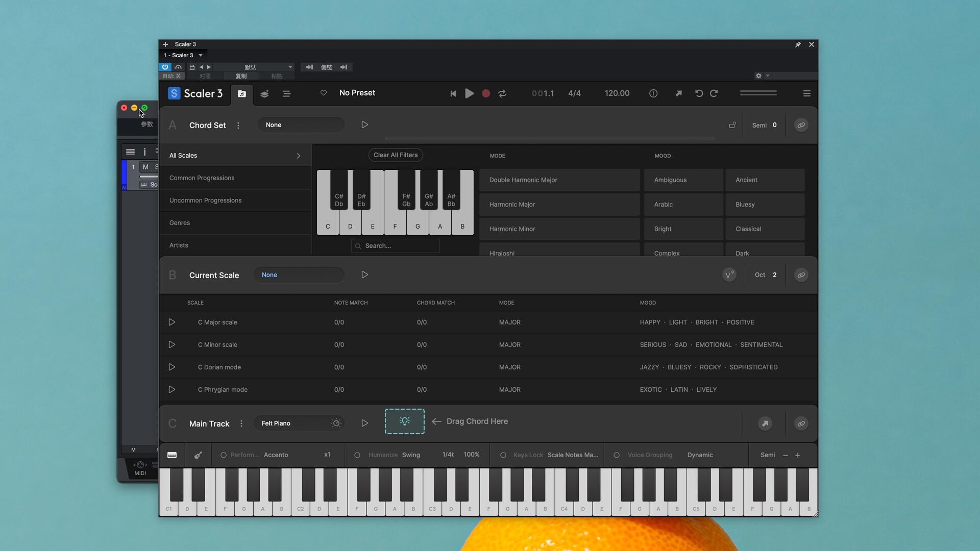Image resolution: width=980 pixels, height=551 pixels.
Task: Open the info circle icon
Action: [653, 93]
